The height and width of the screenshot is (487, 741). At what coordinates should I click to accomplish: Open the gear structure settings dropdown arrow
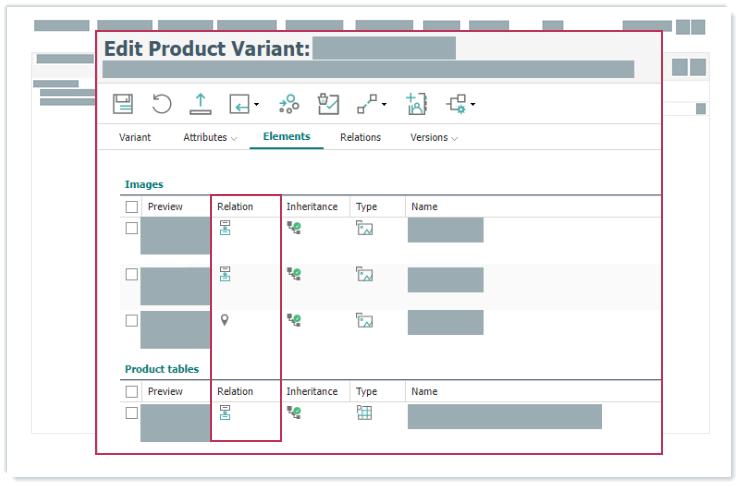point(472,104)
